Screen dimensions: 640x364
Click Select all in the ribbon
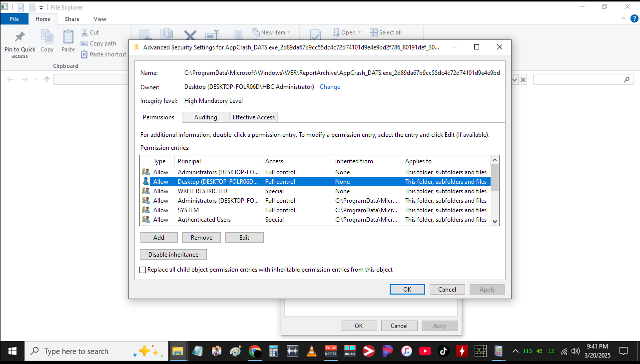[x=385, y=32]
